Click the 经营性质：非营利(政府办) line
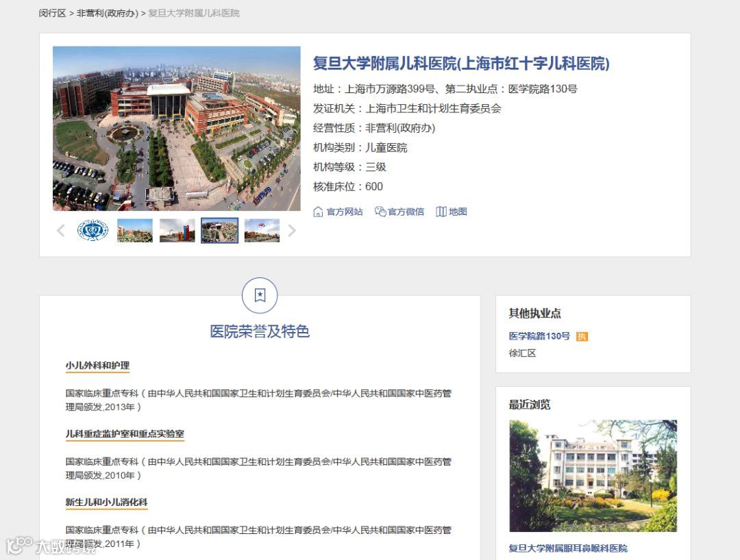740x560 pixels. tap(374, 128)
